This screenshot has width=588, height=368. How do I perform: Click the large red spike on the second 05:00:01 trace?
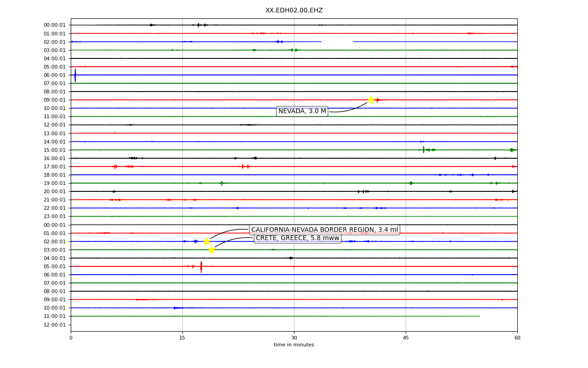[201, 267]
